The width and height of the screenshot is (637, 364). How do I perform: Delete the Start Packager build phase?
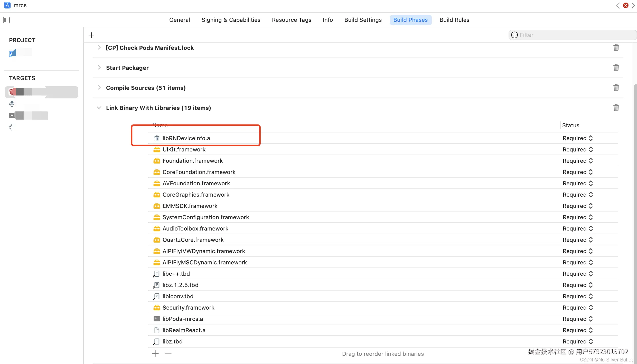[x=616, y=68]
